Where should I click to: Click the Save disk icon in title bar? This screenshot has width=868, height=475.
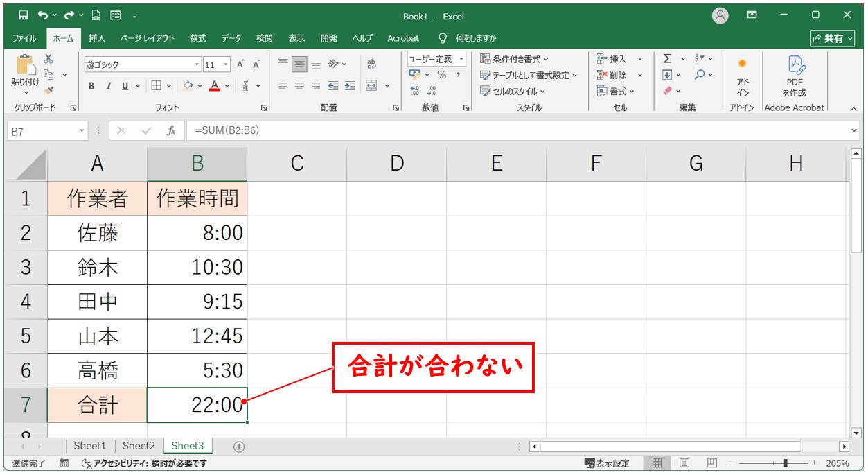click(24, 16)
